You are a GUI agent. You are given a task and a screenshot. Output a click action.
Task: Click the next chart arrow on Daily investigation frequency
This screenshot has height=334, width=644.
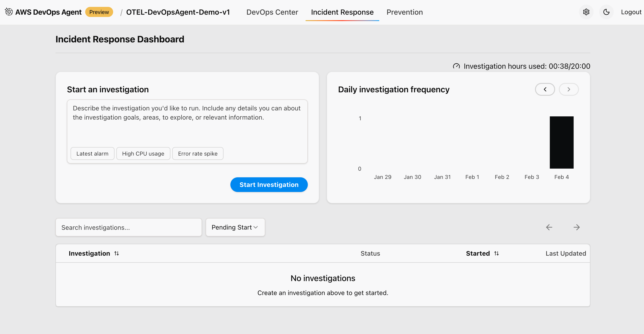pyautogui.click(x=568, y=89)
